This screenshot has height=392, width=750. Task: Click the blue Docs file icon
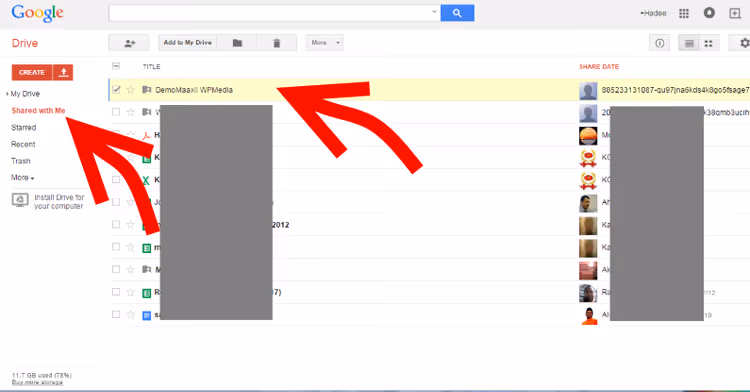pyautogui.click(x=147, y=316)
